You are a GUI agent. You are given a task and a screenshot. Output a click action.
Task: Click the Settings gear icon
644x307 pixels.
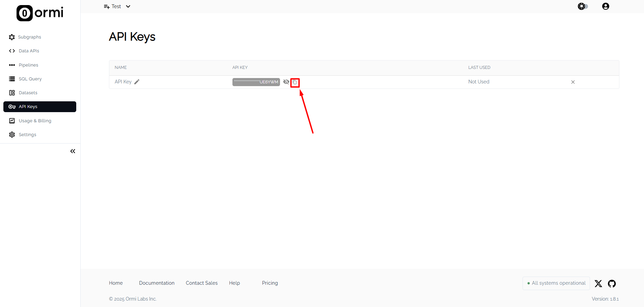point(12,134)
